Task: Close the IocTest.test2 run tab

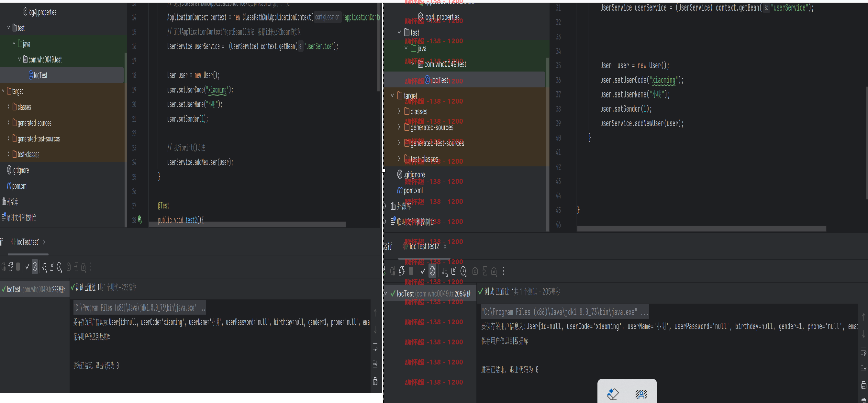Action: tap(445, 247)
